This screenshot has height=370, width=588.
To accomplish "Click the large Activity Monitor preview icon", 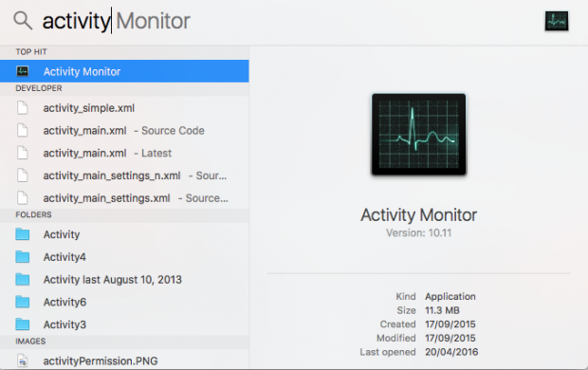I will coord(418,135).
